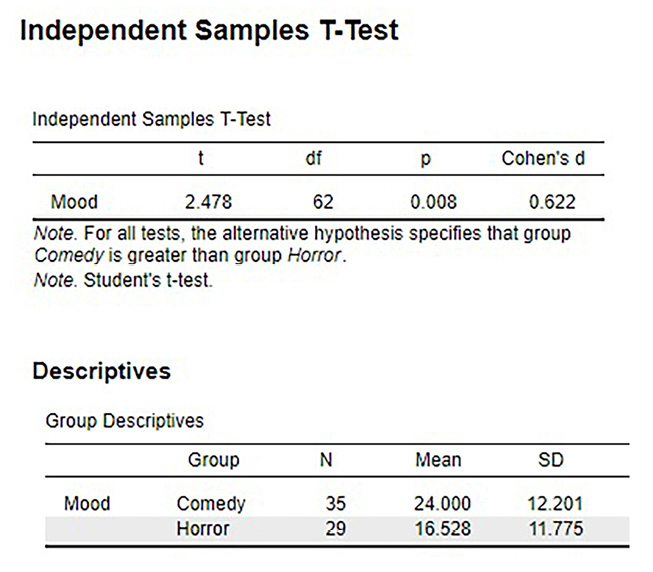
Task: Click the p-value 0.008 cell
Action: point(431,202)
